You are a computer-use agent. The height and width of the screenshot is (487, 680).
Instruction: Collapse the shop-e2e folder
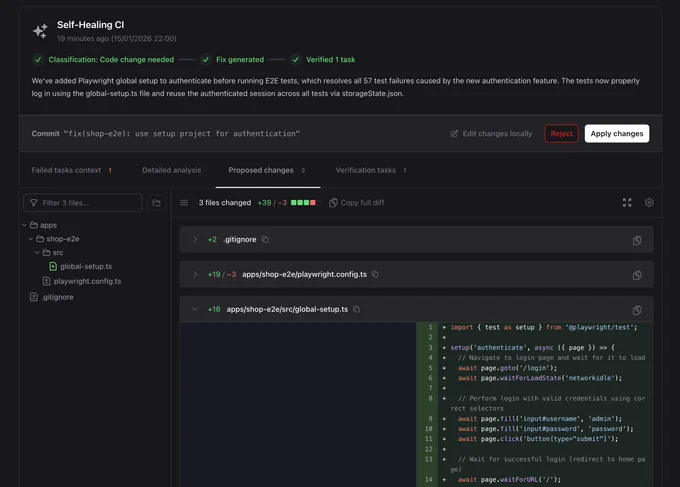point(30,239)
